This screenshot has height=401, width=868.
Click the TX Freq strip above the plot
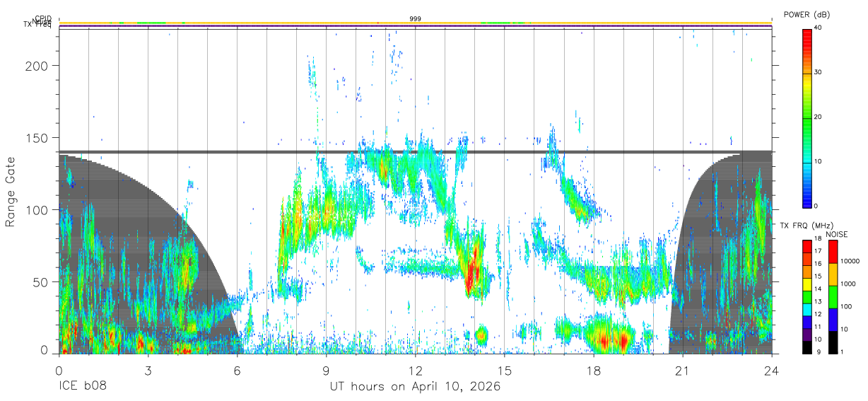pos(415,27)
